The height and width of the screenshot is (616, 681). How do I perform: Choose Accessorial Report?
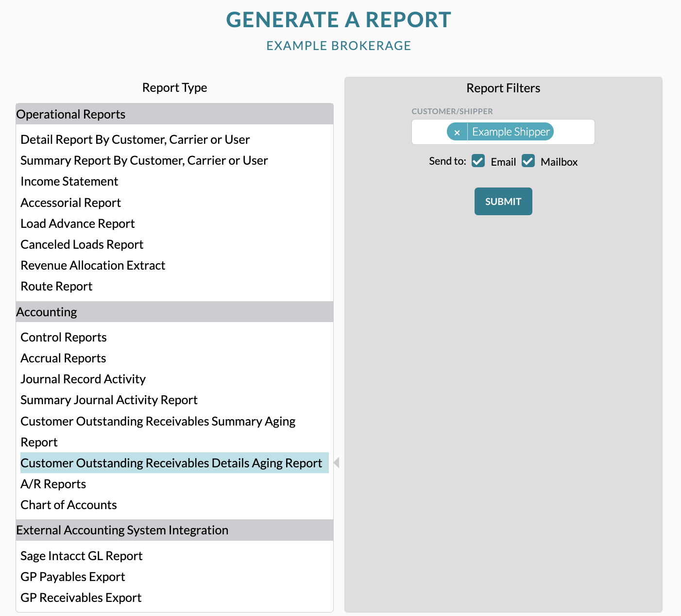pos(71,203)
